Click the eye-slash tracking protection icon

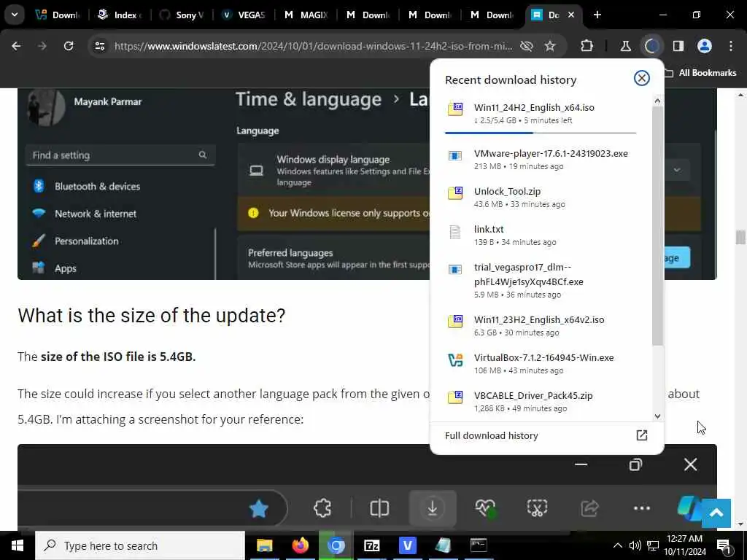527,46
